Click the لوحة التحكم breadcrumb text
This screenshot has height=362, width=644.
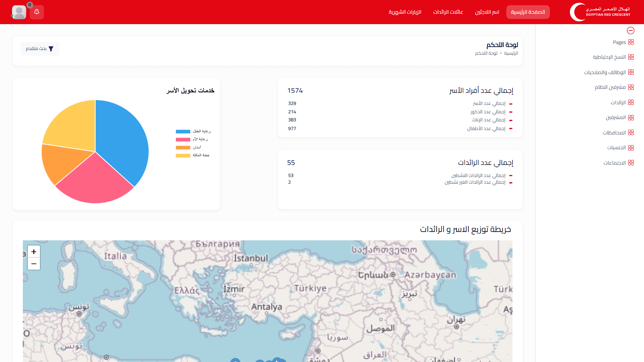pyautogui.click(x=486, y=53)
